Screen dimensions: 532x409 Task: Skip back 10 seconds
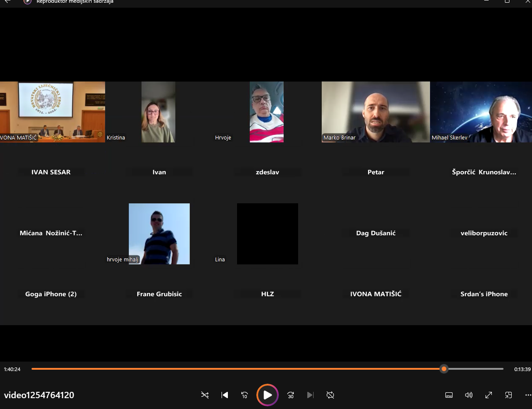click(244, 395)
